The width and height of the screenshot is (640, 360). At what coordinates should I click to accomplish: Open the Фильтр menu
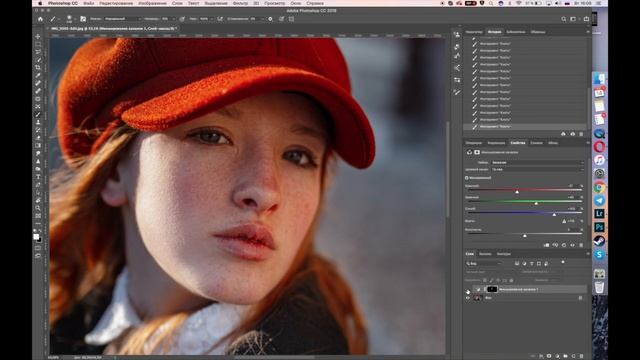pos(240,3)
